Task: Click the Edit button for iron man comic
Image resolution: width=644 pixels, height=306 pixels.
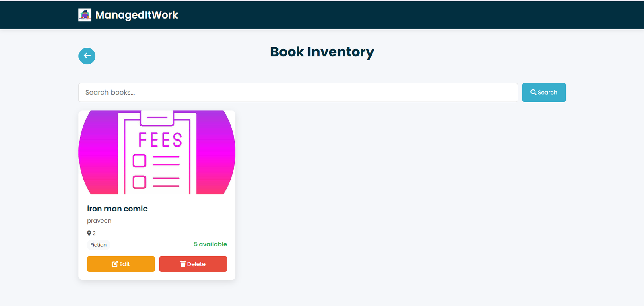Action: click(x=121, y=264)
